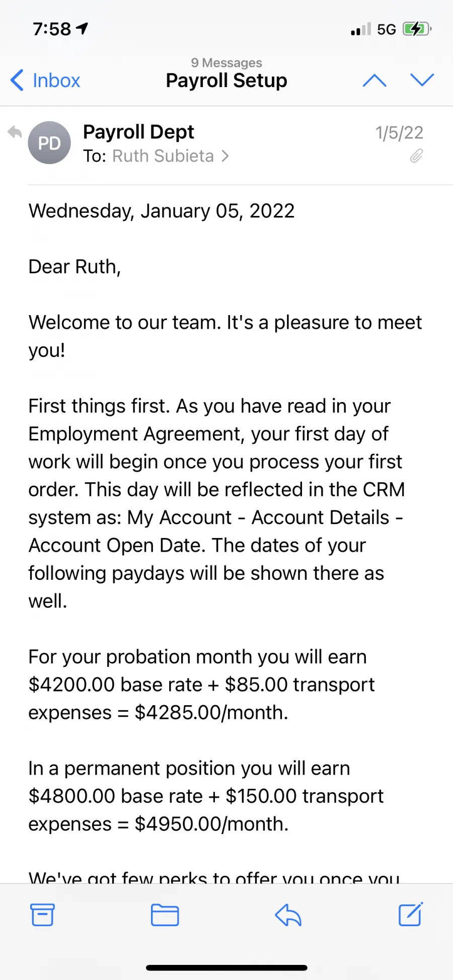The height and width of the screenshot is (980, 453).
Task: Tap the Payroll Dept sender name
Action: [138, 132]
